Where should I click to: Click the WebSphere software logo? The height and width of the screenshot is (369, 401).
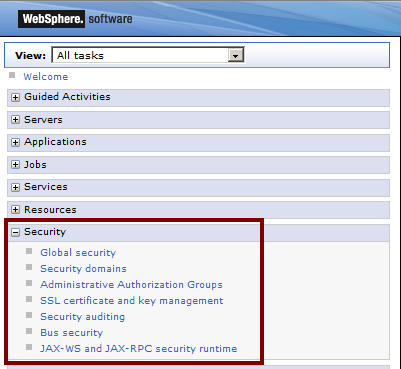coord(75,19)
